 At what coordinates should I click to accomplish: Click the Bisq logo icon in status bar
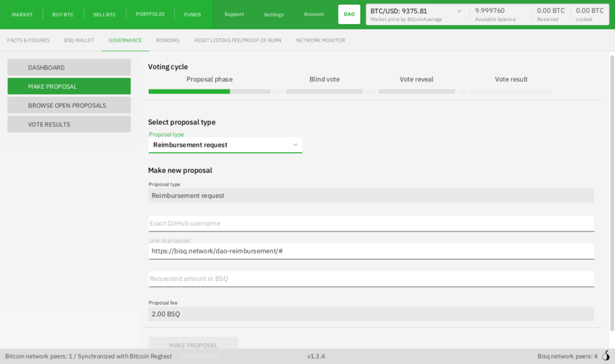click(605, 356)
